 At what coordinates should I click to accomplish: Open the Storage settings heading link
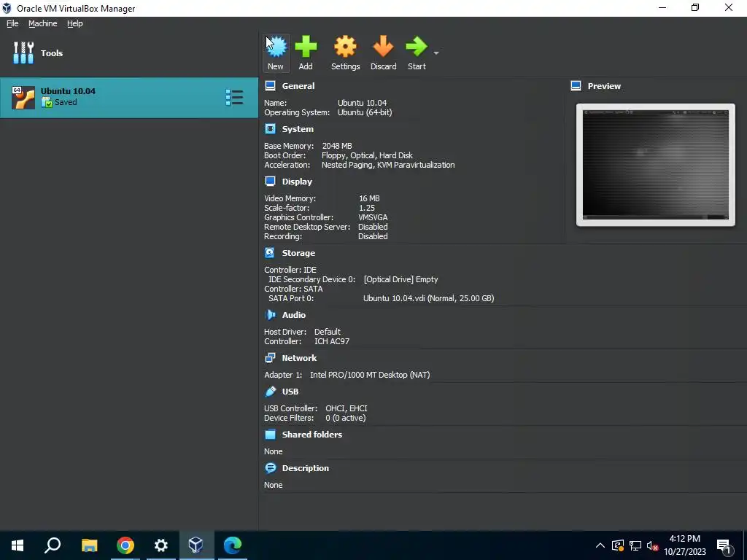[298, 253]
